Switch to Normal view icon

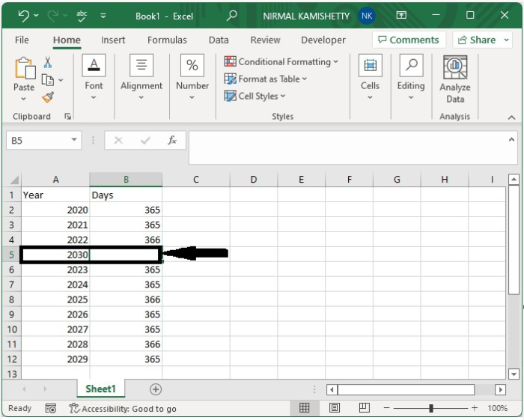coord(304,408)
